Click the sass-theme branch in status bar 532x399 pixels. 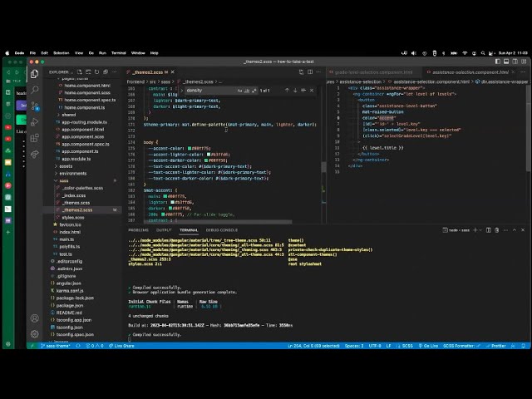click(56, 346)
